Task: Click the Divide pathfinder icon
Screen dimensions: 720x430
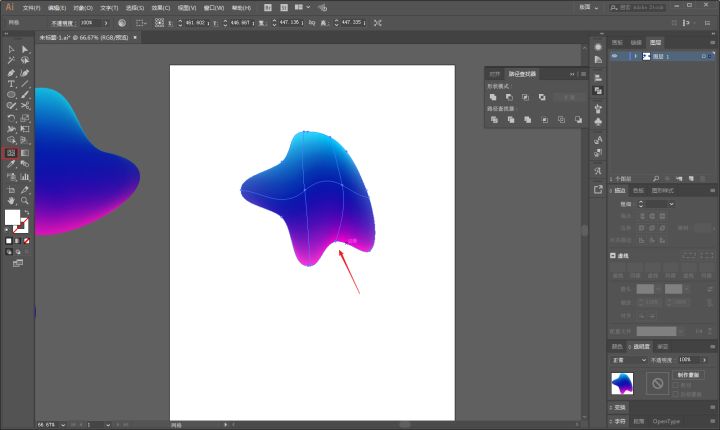Action: [x=493, y=119]
